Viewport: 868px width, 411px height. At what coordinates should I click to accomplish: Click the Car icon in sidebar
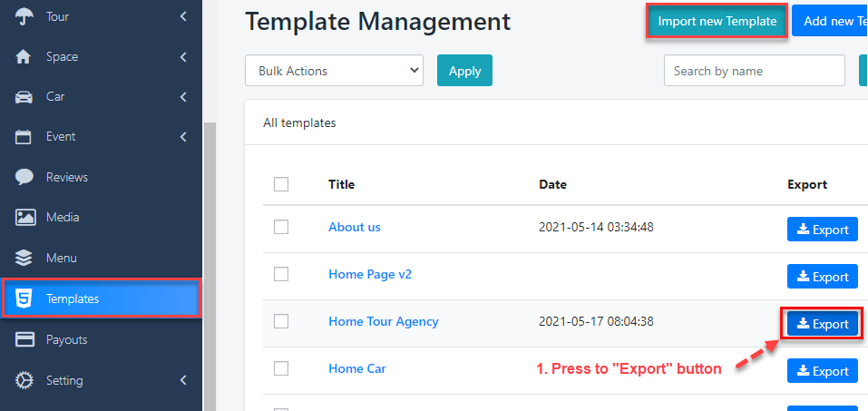point(24,96)
